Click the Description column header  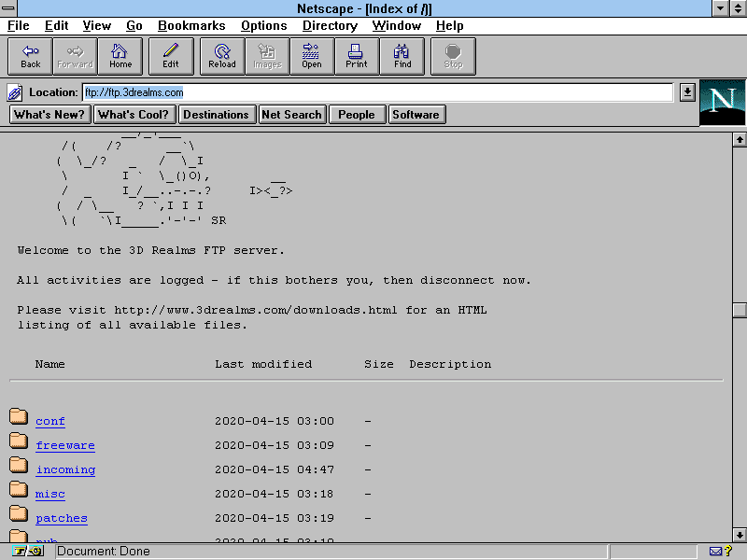(450, 364)
